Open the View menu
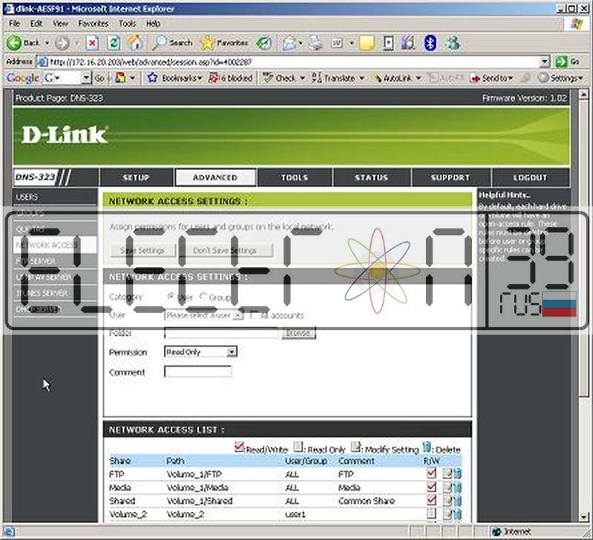The image size is (593, 540). (60, 23)
